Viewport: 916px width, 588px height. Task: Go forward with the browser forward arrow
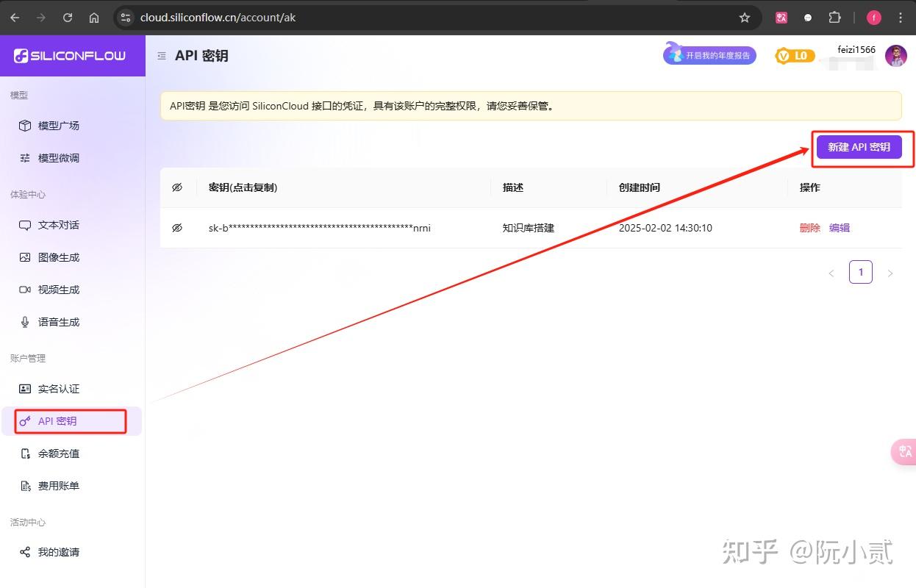point(41,18)
